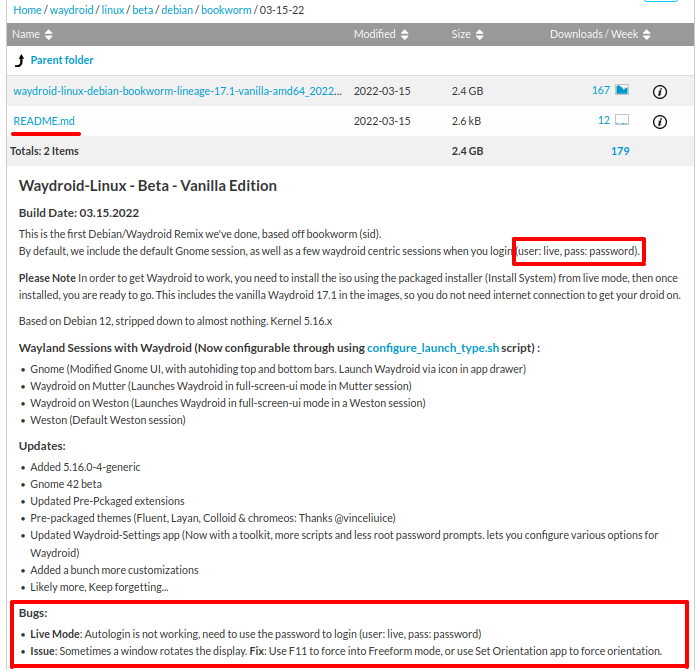Click the Size column header label
Screen dimensions: 700x670
pos(461,34)
